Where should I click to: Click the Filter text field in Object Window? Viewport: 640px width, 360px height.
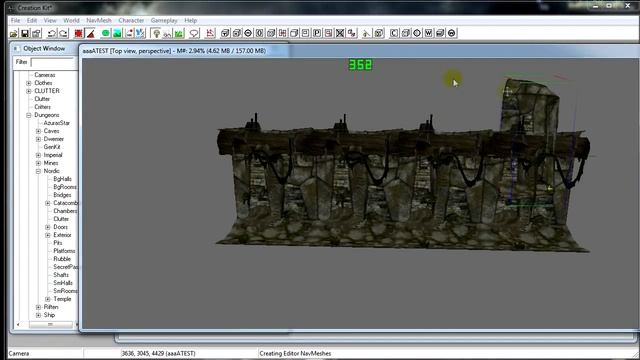click(x=53, y=62)
